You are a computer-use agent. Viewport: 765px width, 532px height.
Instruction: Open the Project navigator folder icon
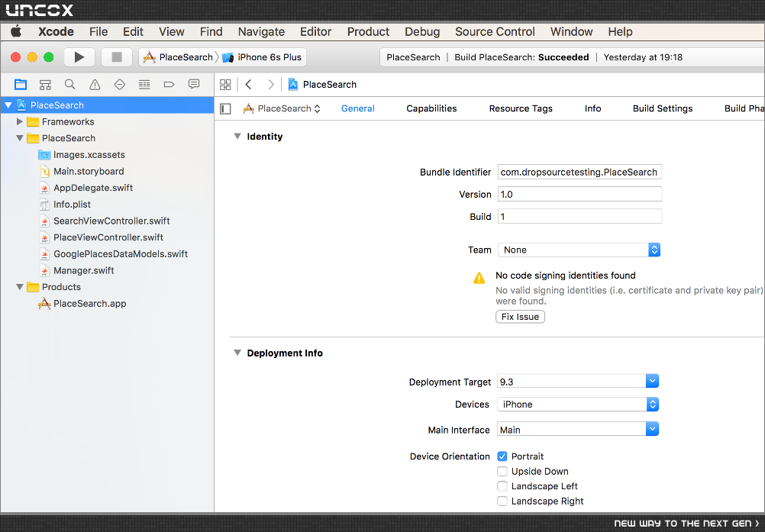(21, 85)
